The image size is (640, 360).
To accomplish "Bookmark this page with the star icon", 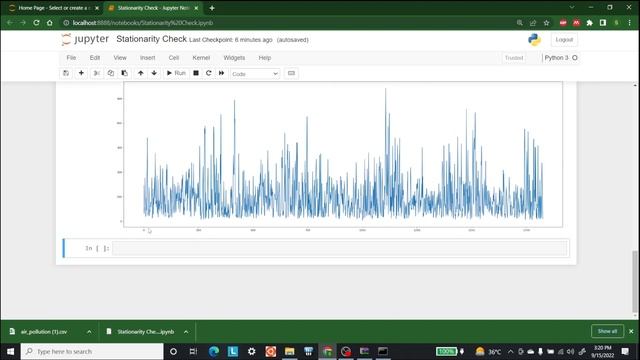I will (547, 23).
